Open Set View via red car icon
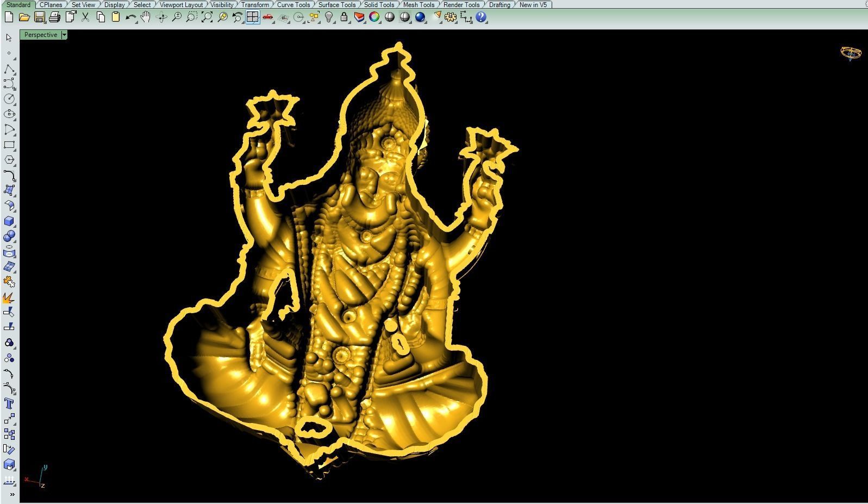868x504 pixels. pos(268,17)
